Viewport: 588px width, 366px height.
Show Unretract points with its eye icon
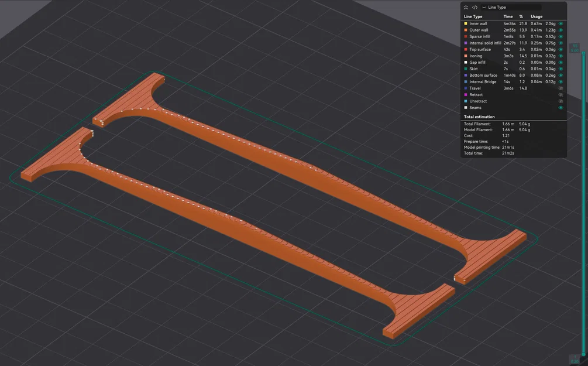(561, 101)
